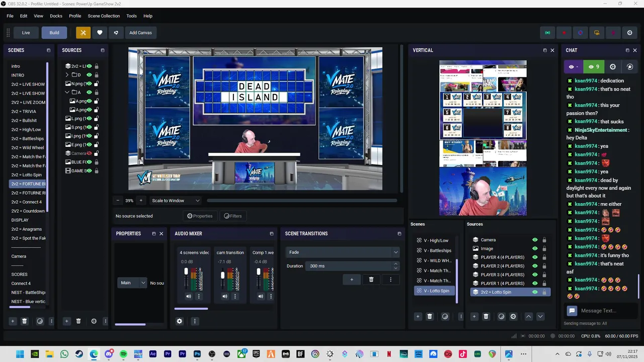This screenshot has width=644, height=362.
Task: Click the Duration 300 ms field
Action: (348, 266)
